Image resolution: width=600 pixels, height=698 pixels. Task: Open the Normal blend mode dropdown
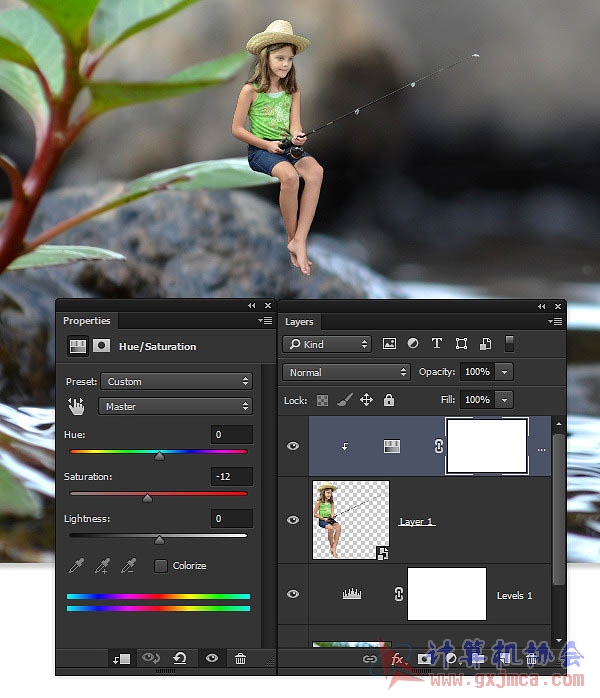pos(346,372)
